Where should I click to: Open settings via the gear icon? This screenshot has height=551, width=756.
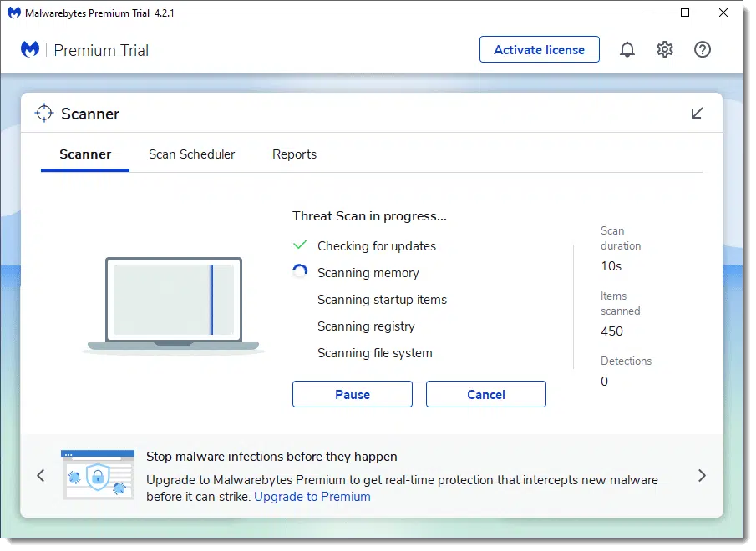(x=664, y=49)
